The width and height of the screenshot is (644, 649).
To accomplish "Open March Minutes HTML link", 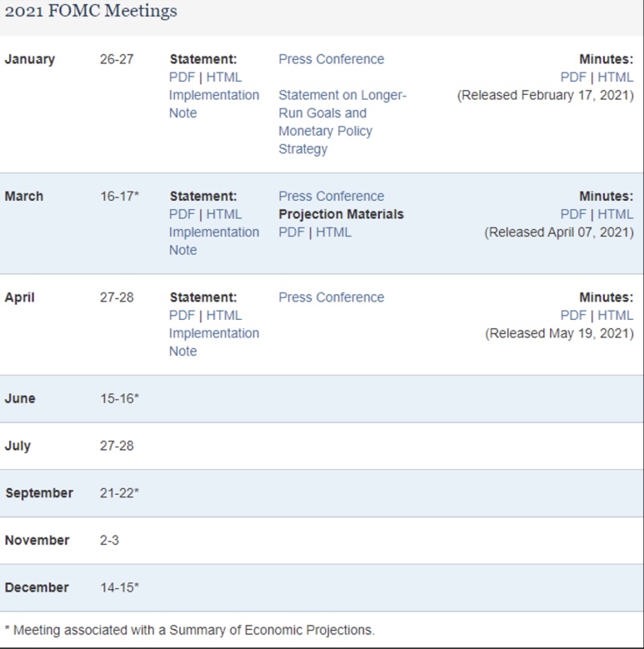I will coord(616,214).
